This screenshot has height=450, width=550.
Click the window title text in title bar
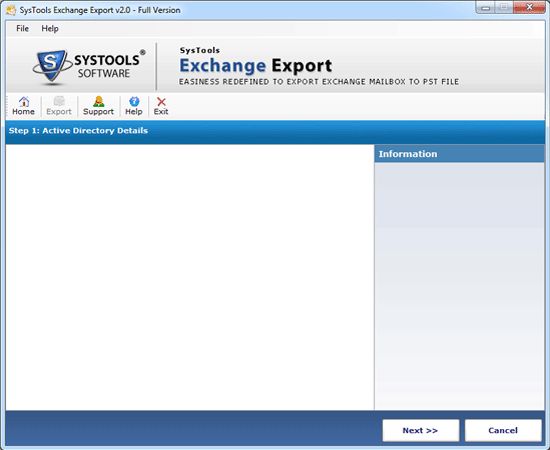(100, 10)
